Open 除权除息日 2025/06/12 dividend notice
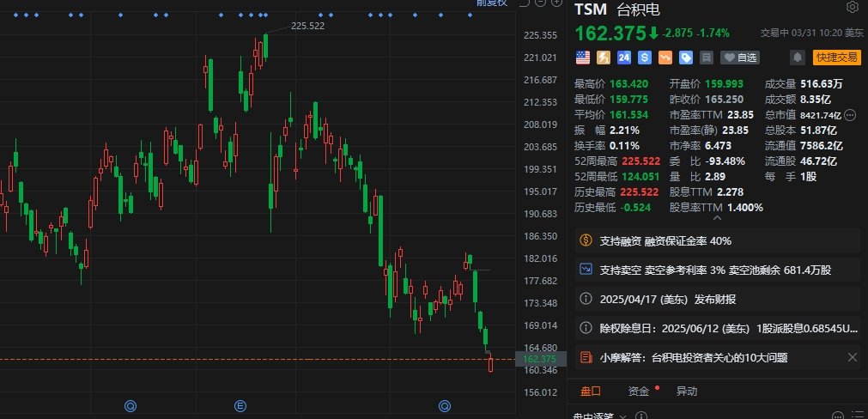 [x=718, y=329]
